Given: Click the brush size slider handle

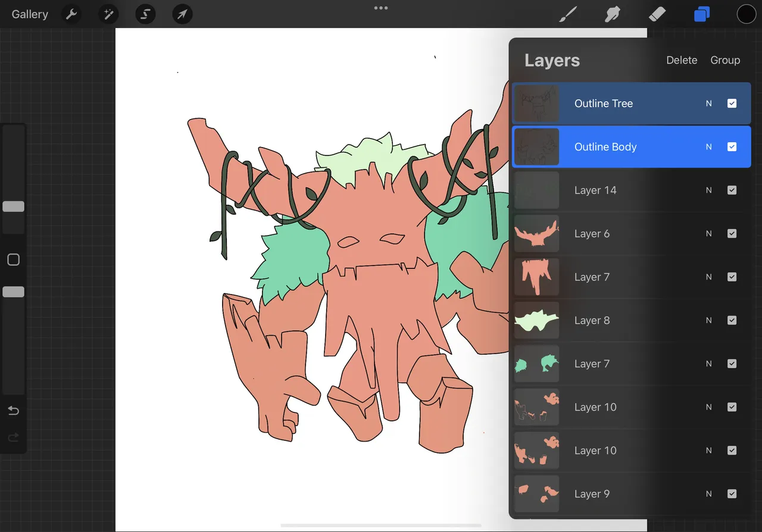Looking at the screenshot, I should [14, 206].
